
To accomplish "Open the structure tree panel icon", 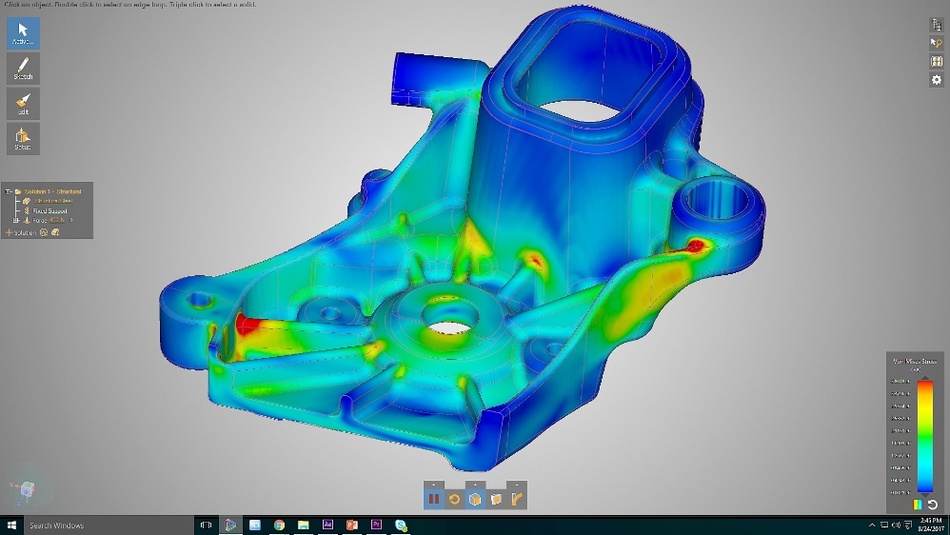I will pos(937,24).
